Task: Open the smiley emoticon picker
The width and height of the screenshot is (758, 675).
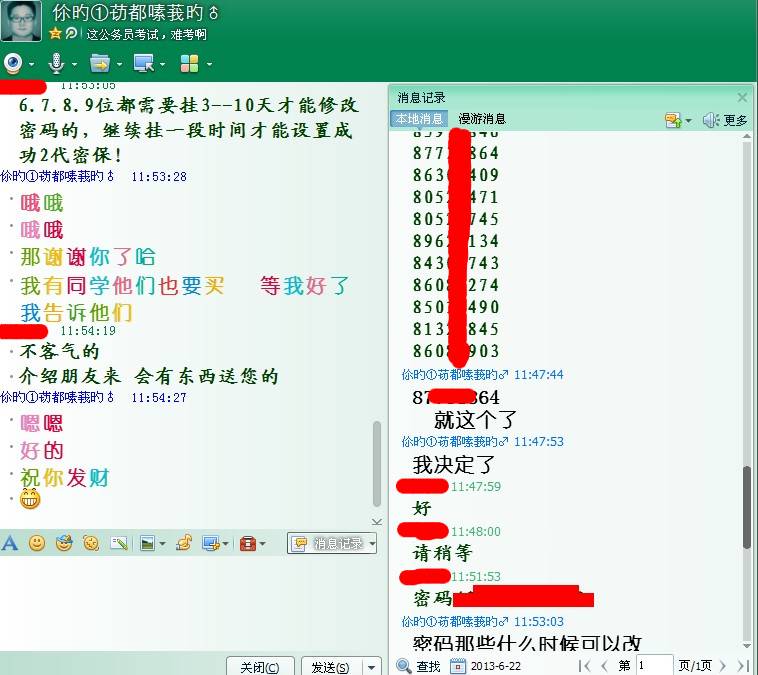Action: [x=37, y=543]
